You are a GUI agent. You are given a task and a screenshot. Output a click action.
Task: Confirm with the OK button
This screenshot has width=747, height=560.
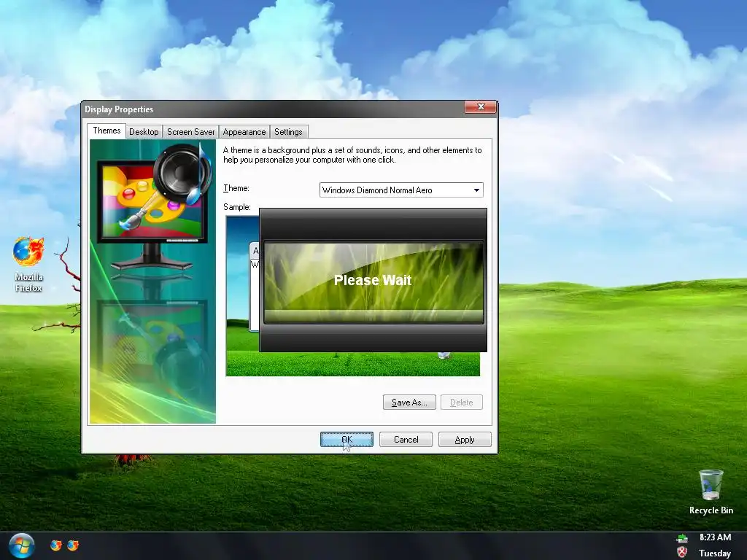[x=347, y=440]
